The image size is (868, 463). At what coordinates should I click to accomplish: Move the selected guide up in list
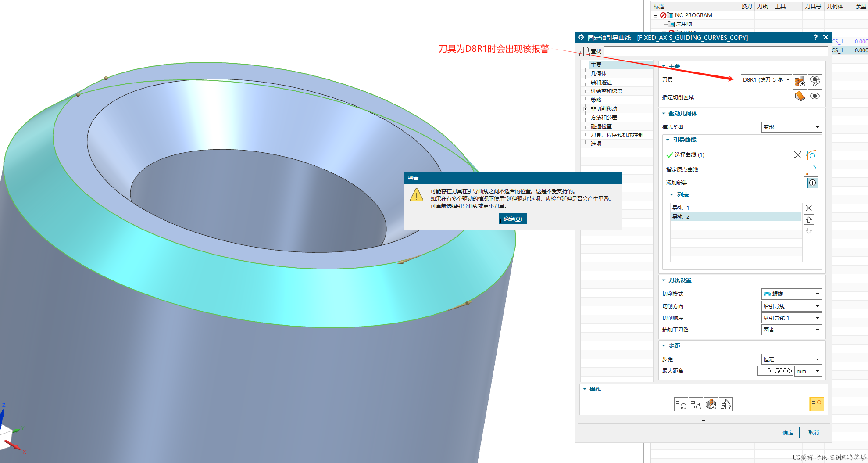[809, 220]
